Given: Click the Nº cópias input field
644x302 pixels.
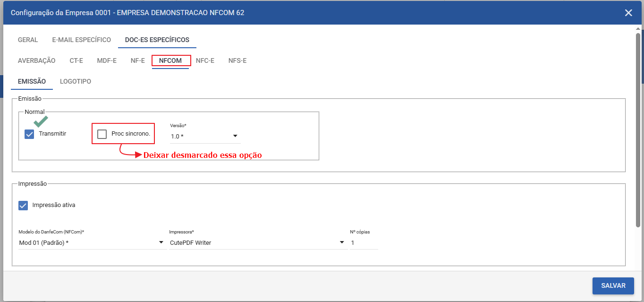Looking at the screenshot, I should [364, 242].
